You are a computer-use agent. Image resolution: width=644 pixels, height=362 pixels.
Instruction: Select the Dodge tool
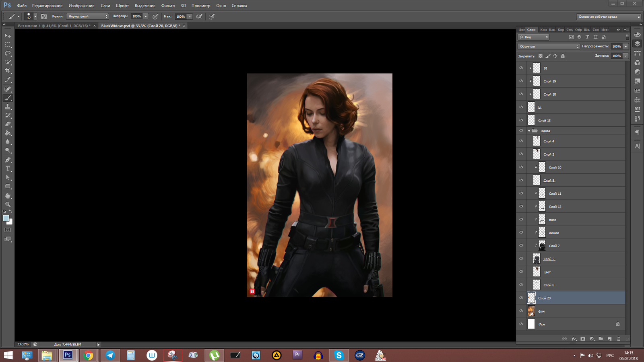(x=8, y=151)
